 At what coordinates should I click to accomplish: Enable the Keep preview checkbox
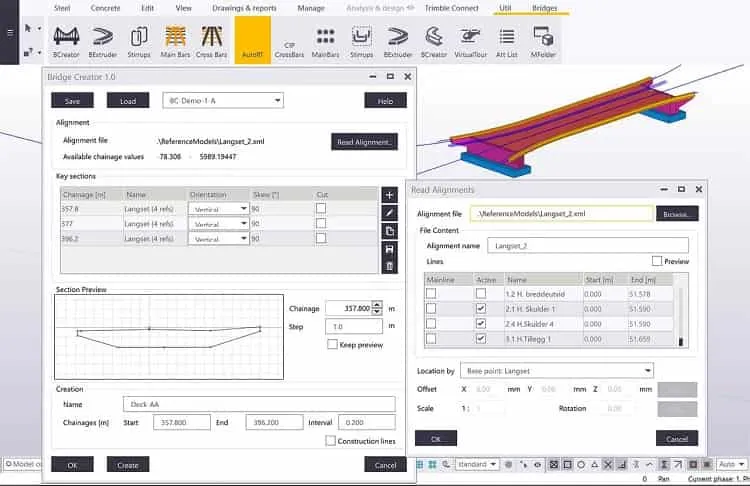pyautogui.click(x=332, y=344)
